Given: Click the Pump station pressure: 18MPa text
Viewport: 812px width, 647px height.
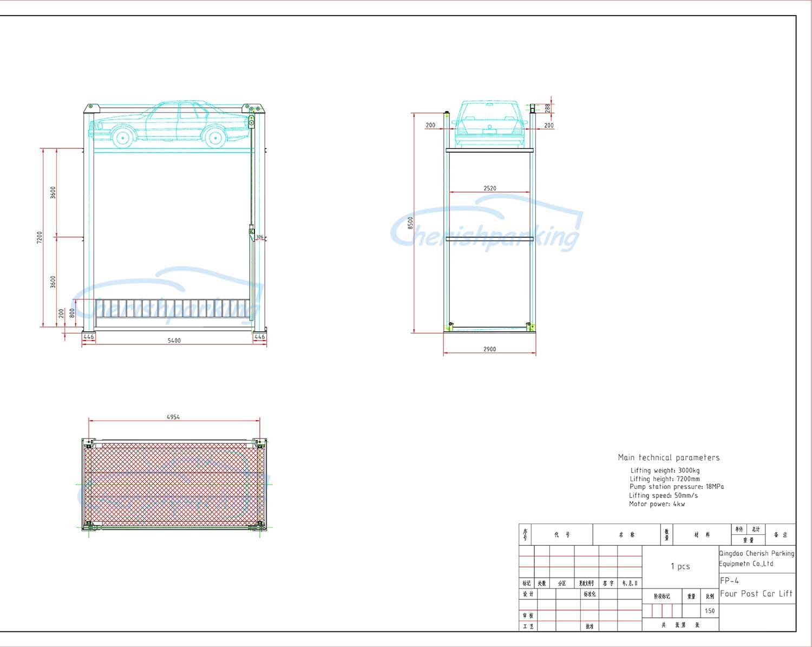Looking at the screenshot, I should [676, 487].
